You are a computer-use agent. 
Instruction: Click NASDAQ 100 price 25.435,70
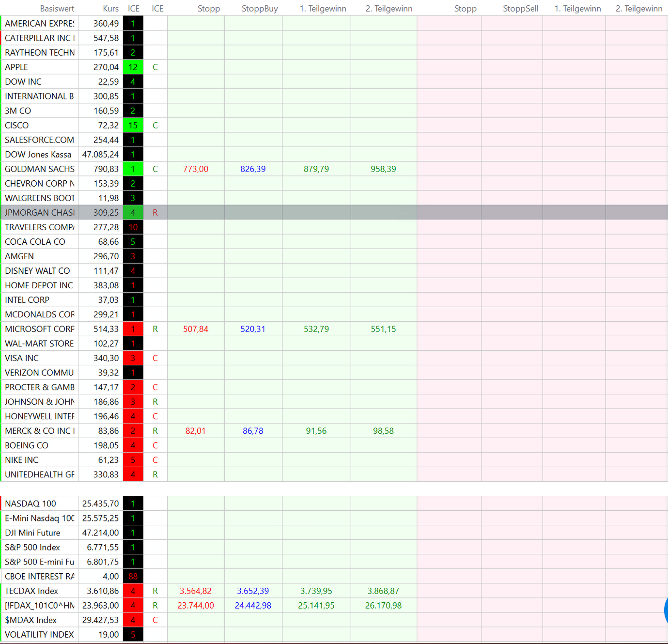click(101, 503)
